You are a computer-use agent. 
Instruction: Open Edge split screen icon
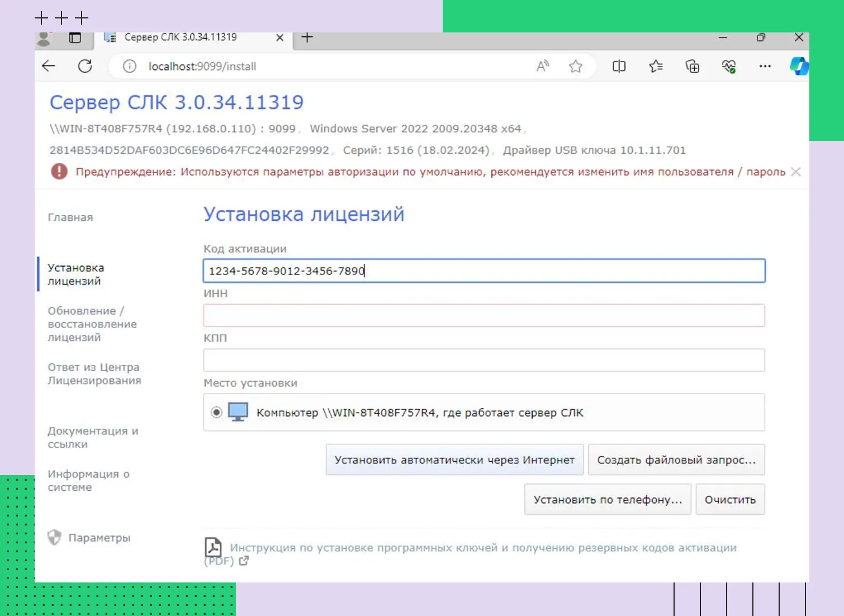(x=619, y=67)
